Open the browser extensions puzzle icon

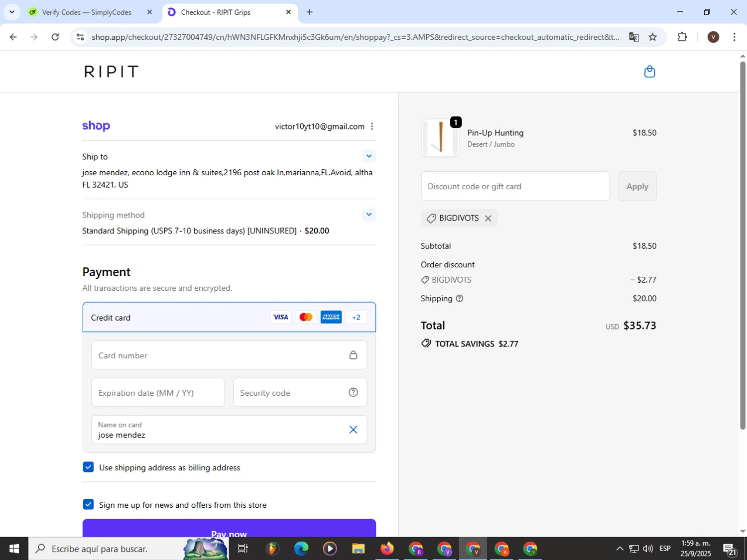[x=682, y=37]
